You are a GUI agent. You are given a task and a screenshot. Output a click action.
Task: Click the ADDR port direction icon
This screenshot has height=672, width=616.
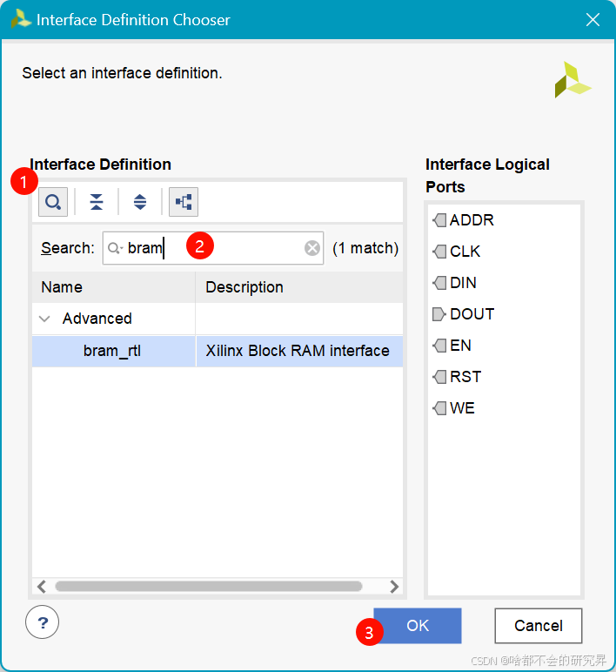pos(439,220)
